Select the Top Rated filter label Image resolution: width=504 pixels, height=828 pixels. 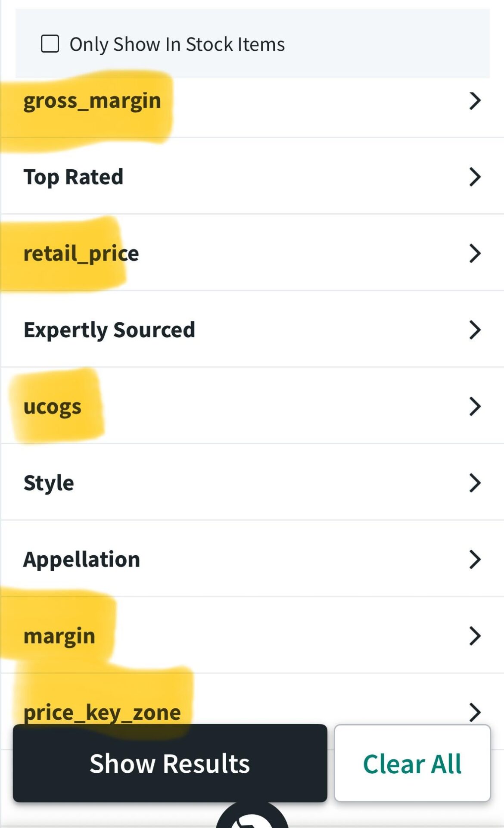(x=73, y=177)
